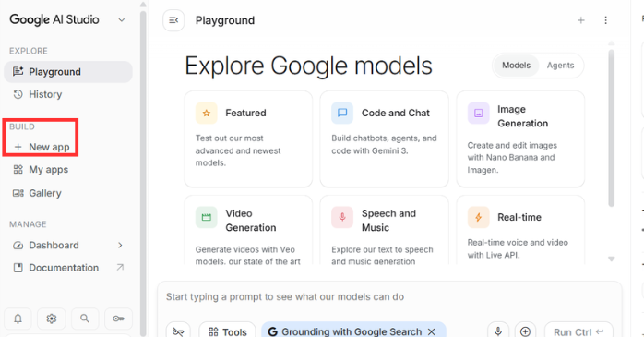Click the Documentation book icon
The height and width of the screenshot is (337, 644).
pyautogui.click(x=18, y=268)
